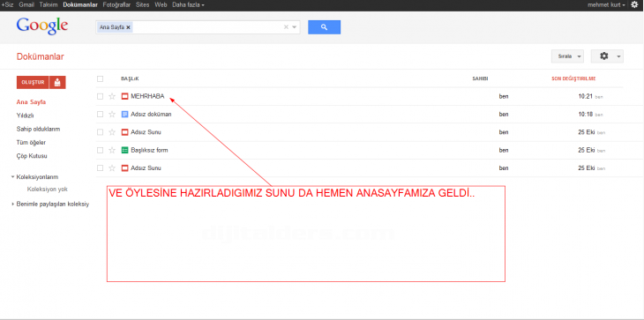This screenshot has width=644, height=320.
Task: Open the gear settings dropdown below the search
Action: (607, 56)
